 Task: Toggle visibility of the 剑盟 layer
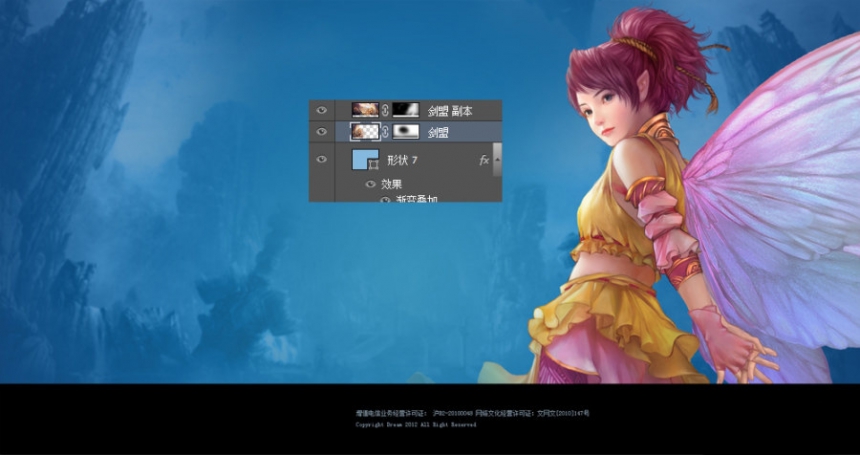pos(321,132)
